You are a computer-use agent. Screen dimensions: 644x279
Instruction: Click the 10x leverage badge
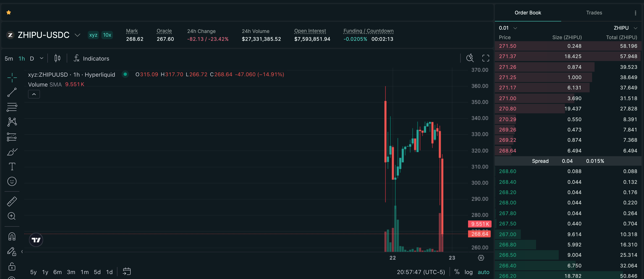pyautogui.click(x=107, y=35)
